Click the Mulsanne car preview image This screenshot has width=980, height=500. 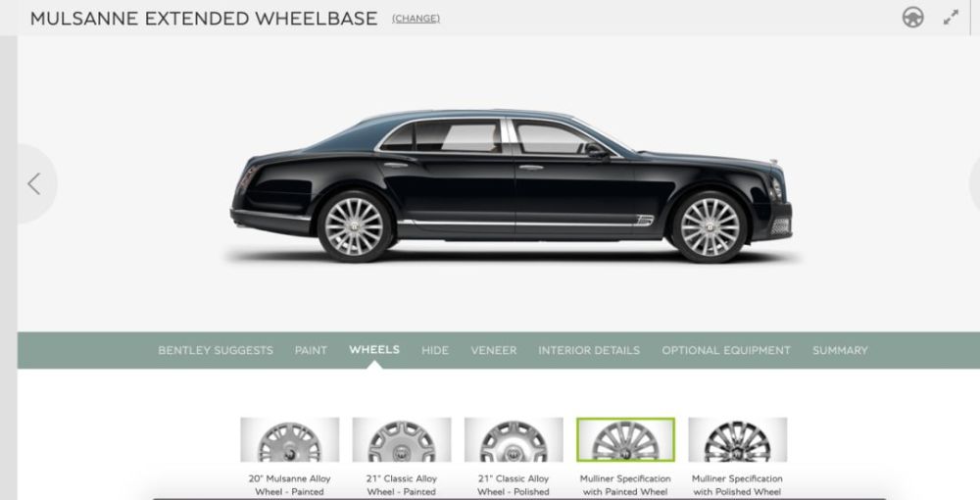coord(512,185)
